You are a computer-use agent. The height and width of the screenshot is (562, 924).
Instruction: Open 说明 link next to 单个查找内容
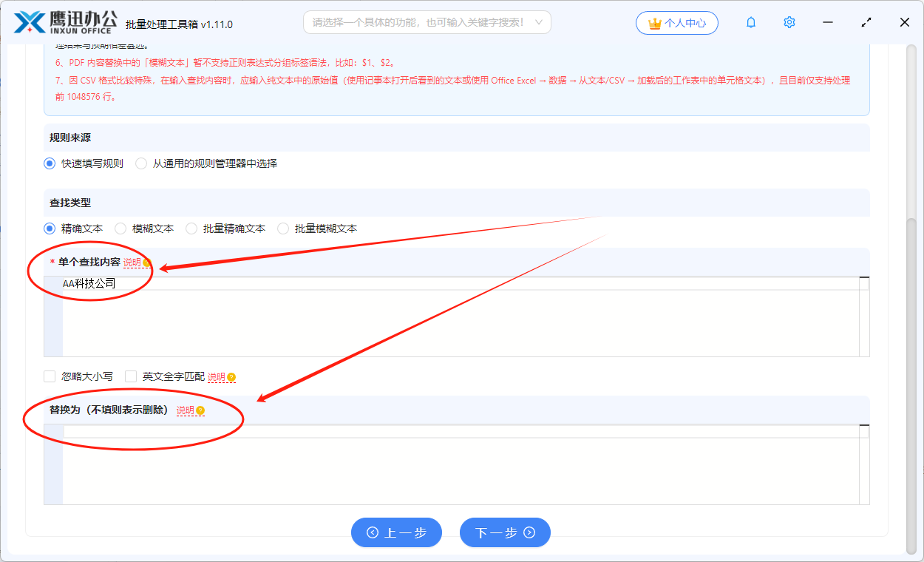pyautogui.click(x=132, y=263)
